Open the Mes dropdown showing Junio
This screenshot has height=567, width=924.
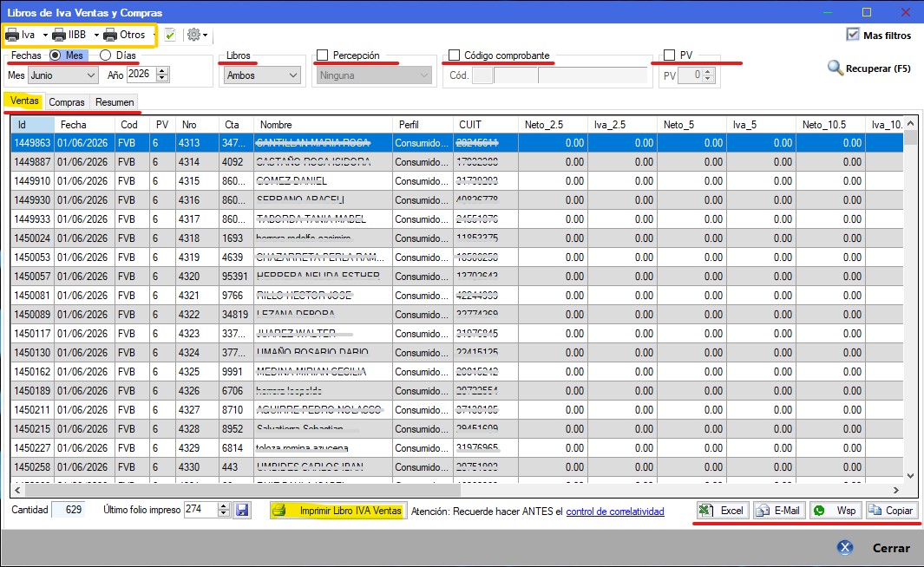point(63,75)
